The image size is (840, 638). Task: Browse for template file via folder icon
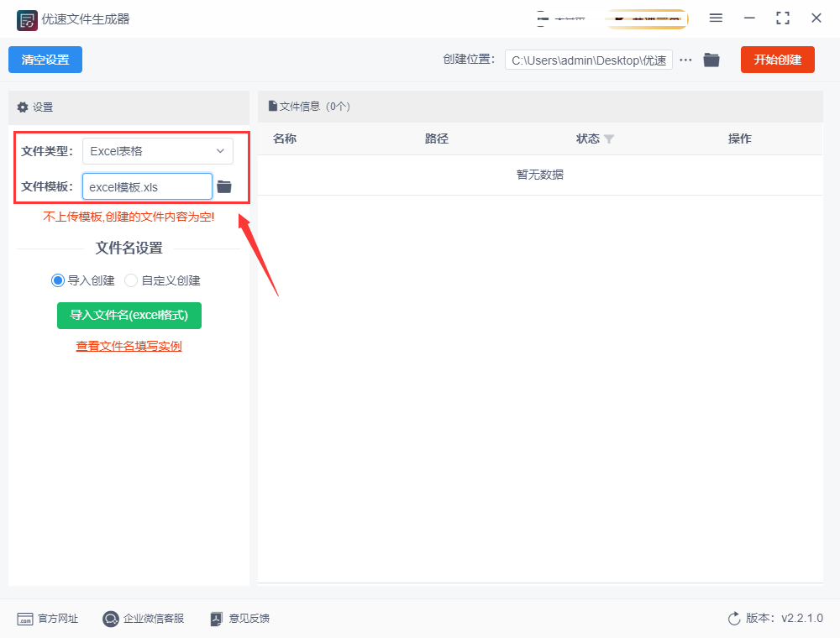click(x=224, y=186)
